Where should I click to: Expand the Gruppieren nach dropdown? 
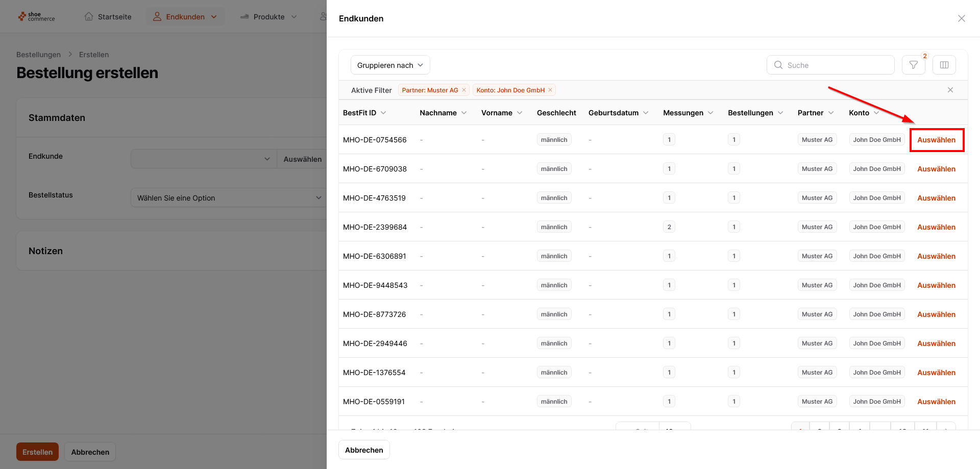click(390, 65)
